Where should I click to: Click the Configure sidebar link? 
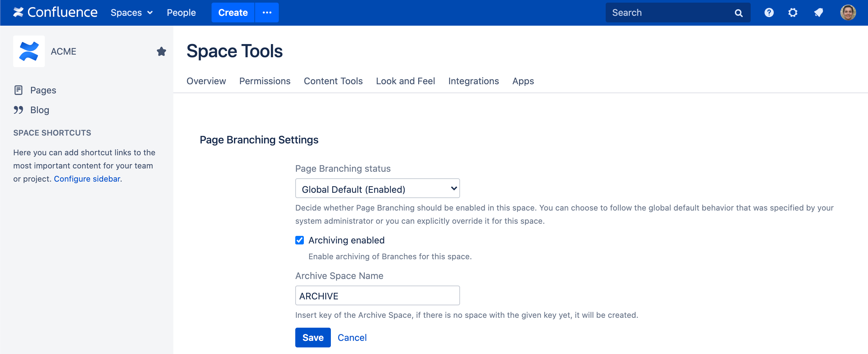click(87, 179)
